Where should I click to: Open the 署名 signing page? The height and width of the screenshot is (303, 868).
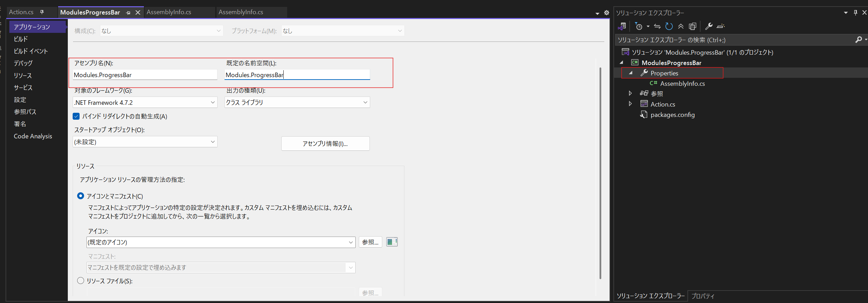tap(20, 124)
